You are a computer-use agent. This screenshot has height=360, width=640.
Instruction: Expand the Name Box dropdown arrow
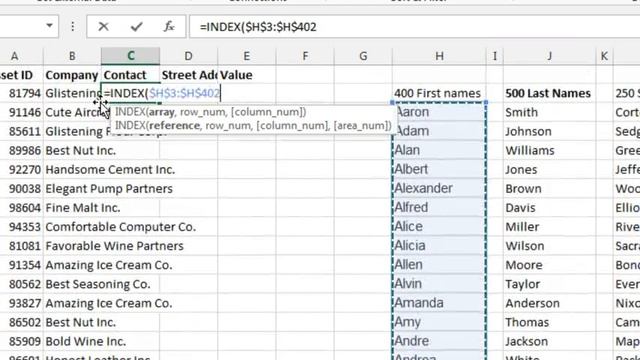click(49, 26)
